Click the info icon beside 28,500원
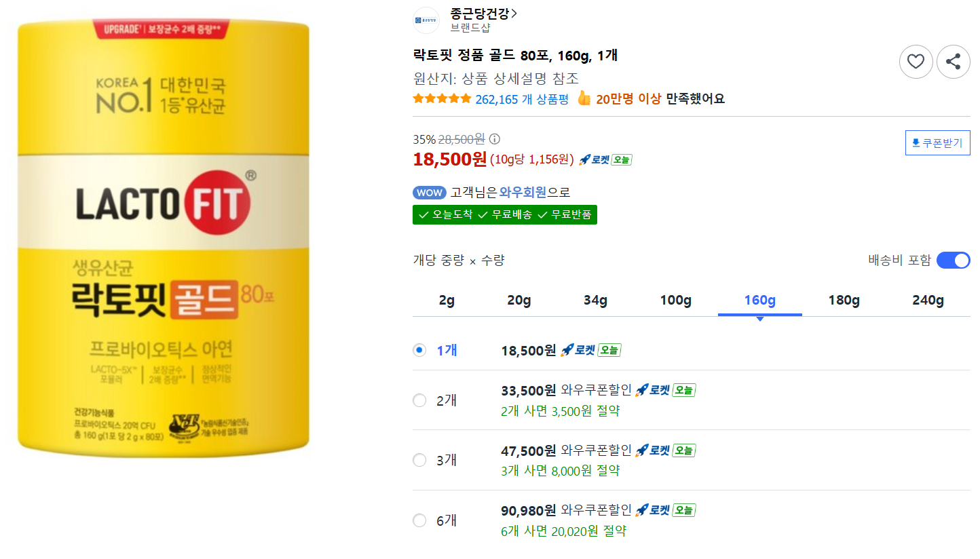This screenshot has height=559, width=980. pyautogui.click(x=495, y=139)
